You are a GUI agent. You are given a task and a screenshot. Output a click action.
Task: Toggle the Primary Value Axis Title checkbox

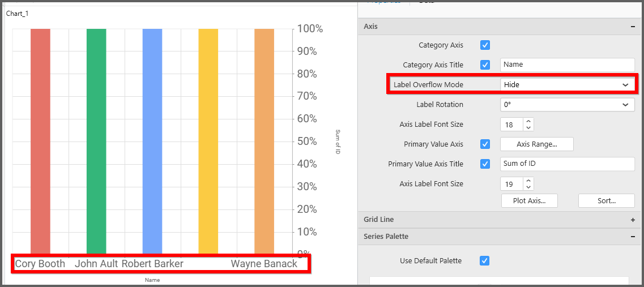point(485,164)
